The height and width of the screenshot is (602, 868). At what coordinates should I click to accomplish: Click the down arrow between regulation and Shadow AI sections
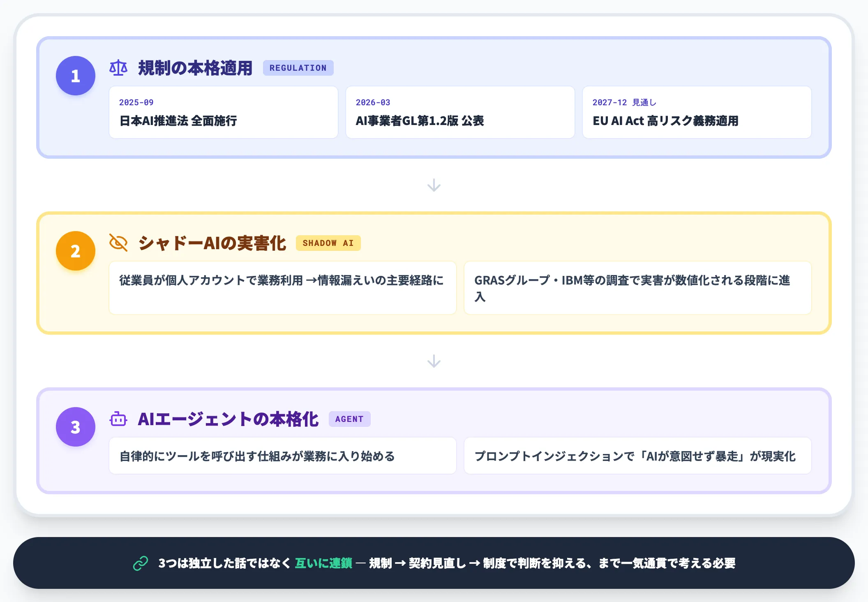(x=434, y=185)
